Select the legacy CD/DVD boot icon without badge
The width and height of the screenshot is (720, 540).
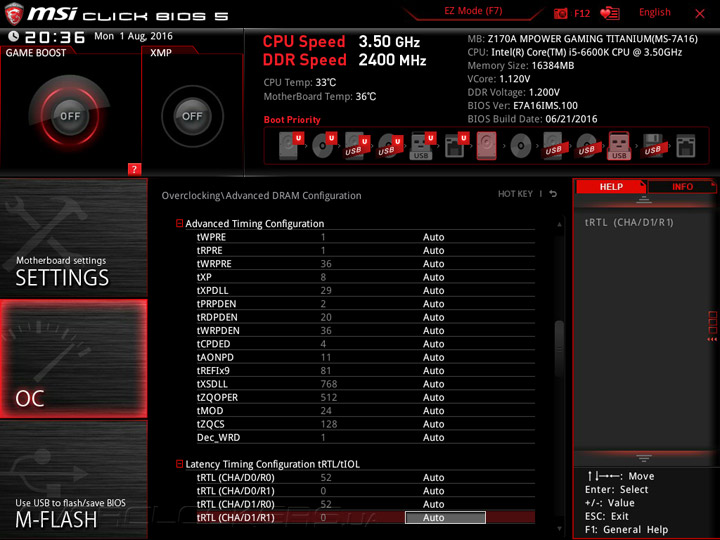tap(521, 146)
